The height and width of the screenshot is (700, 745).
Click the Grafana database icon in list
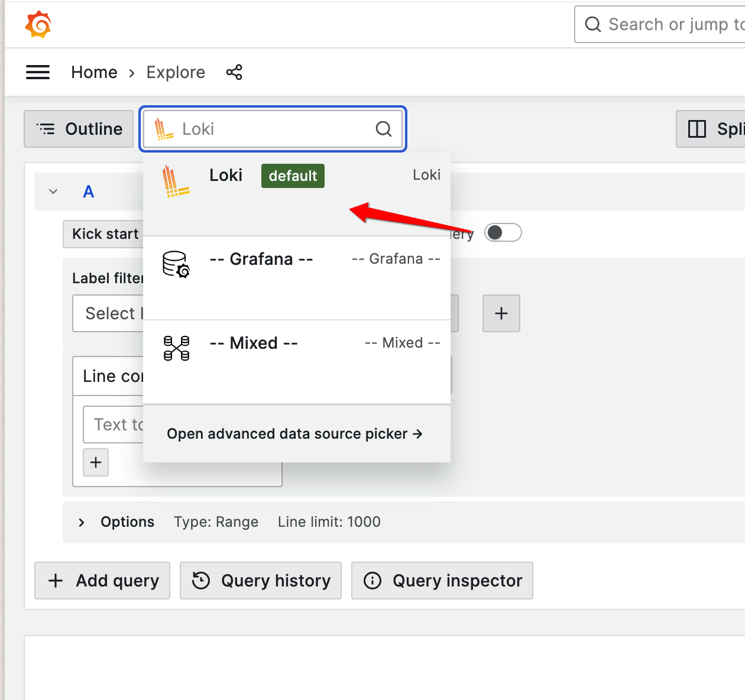coord(176,264)
